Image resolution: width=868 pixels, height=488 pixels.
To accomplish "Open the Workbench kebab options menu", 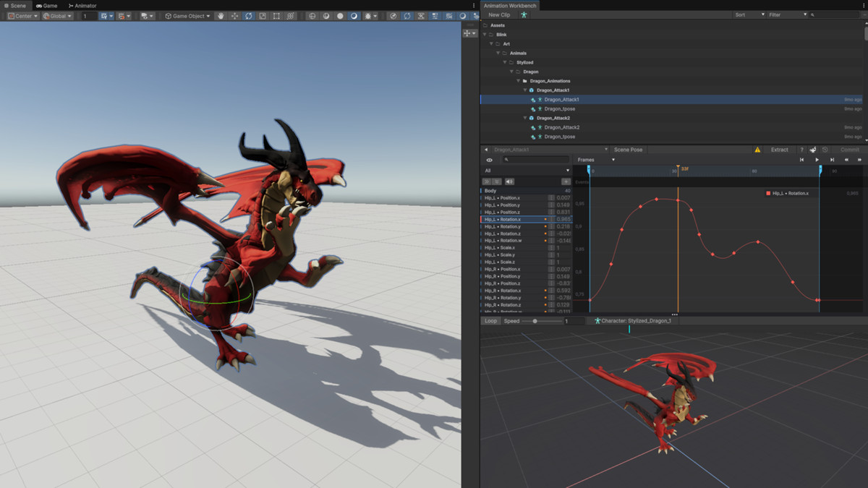I will click(x=865, y=6).
